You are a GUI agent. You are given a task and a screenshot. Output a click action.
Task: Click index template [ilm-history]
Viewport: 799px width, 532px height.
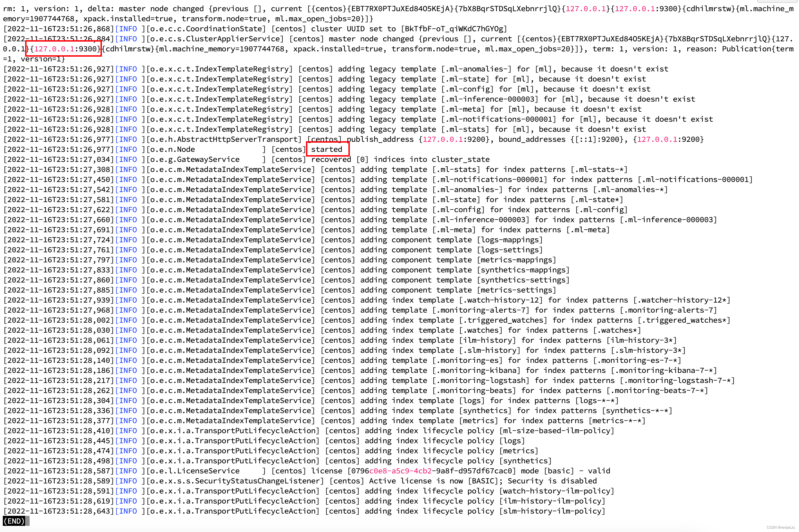pyautogui.click(x=487, y=340)
